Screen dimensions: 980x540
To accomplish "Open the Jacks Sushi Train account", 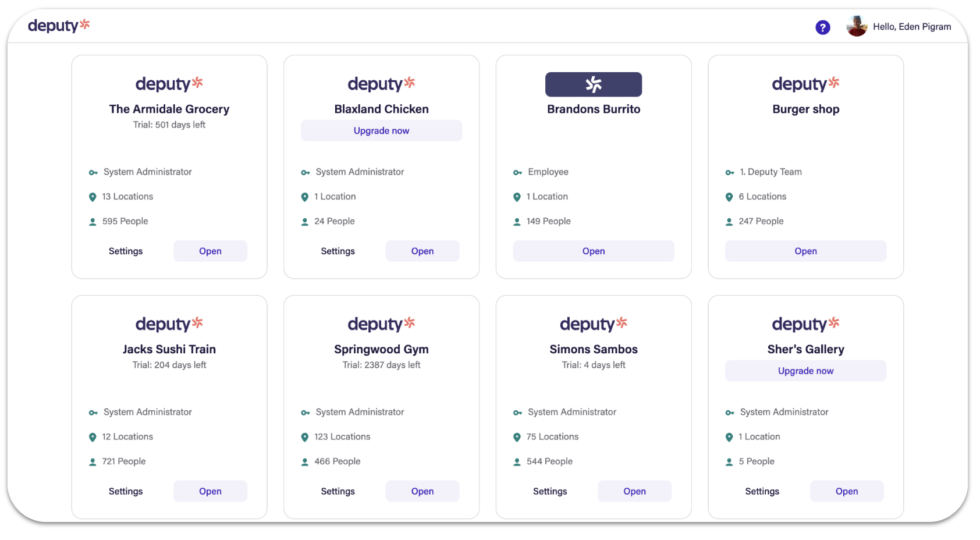I will point(210,491).
